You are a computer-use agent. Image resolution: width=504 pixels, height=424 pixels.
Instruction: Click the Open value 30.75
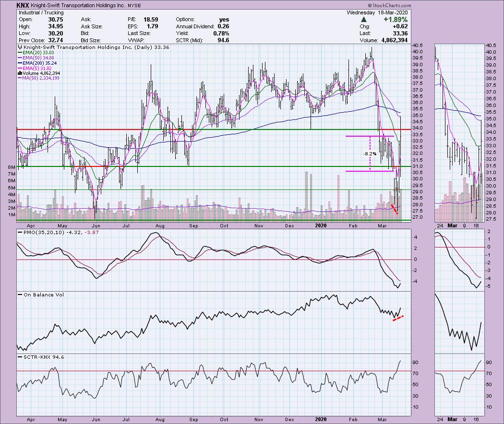click(x=56, y=19)
